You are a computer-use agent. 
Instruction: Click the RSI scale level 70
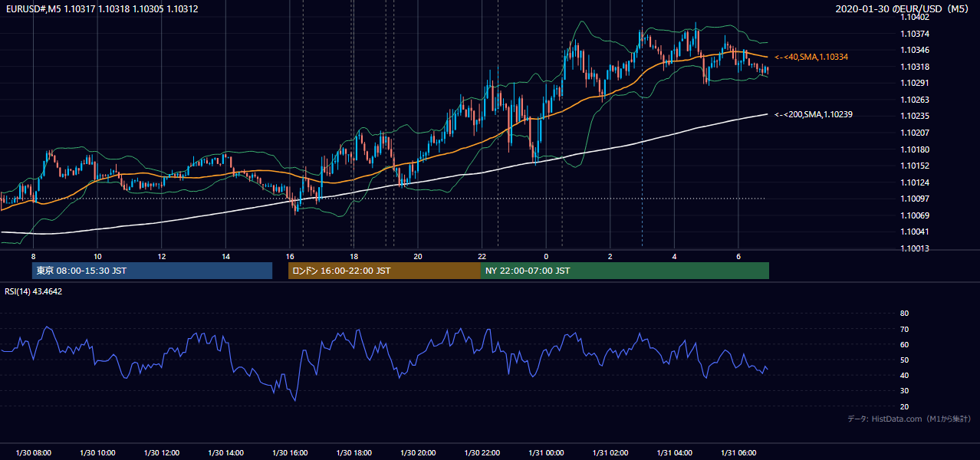[x=904, y=329]
